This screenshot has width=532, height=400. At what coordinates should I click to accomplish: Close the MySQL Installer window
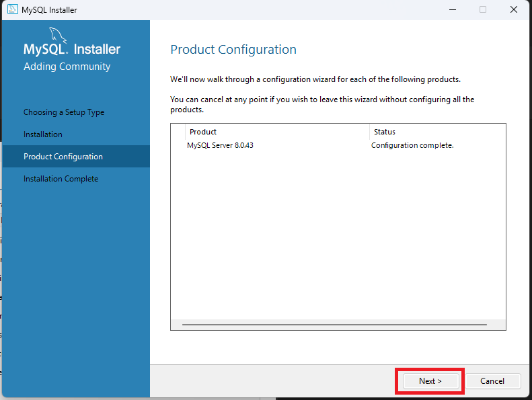(514, 9)
